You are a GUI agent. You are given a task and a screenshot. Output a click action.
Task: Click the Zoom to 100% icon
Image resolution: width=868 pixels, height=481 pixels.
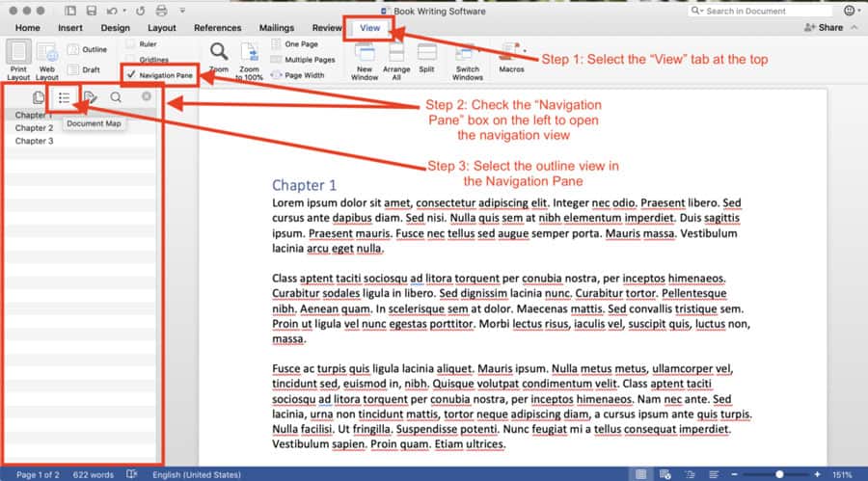(249, 54)
